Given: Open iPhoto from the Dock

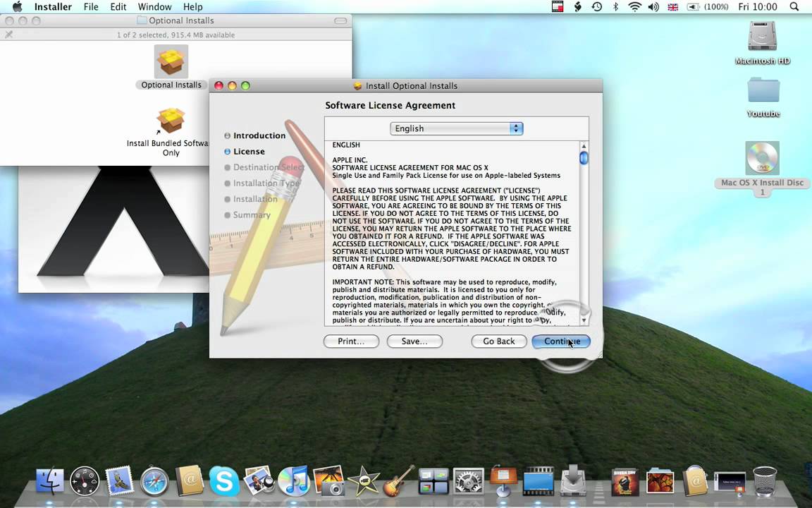Looking at the screenshot, I should [259, 480].
